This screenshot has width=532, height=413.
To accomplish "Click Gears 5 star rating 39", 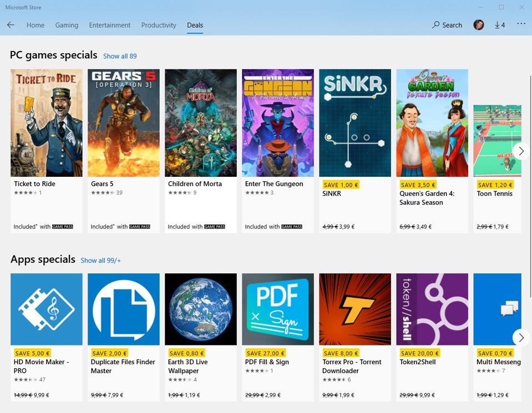I will coord(107,192).
